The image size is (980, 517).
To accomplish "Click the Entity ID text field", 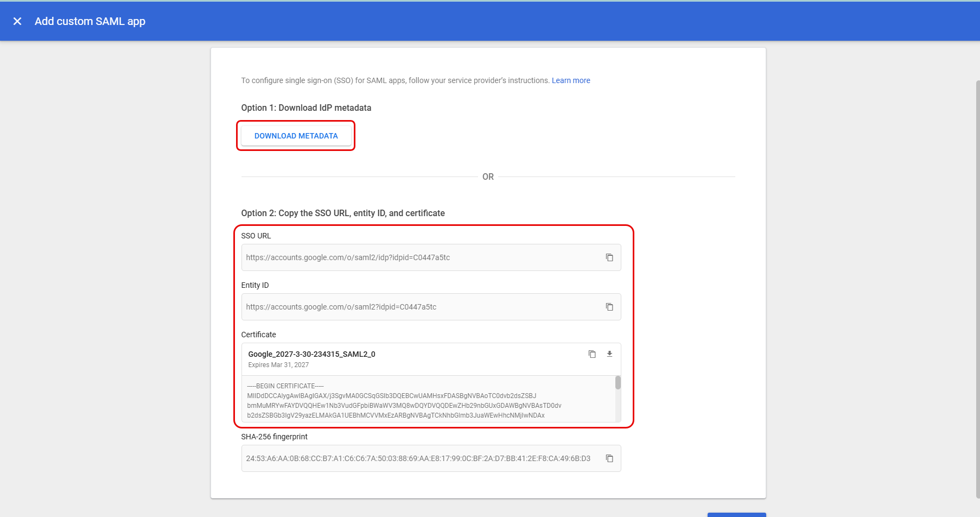I will coord(418,307).
